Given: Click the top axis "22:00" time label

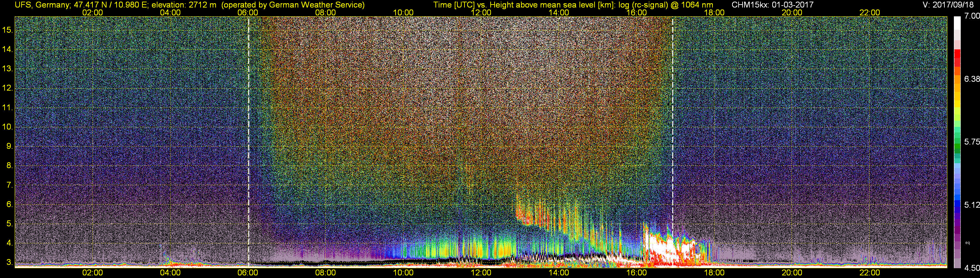Looking at the screenshot, I should [x=870, y=12].
